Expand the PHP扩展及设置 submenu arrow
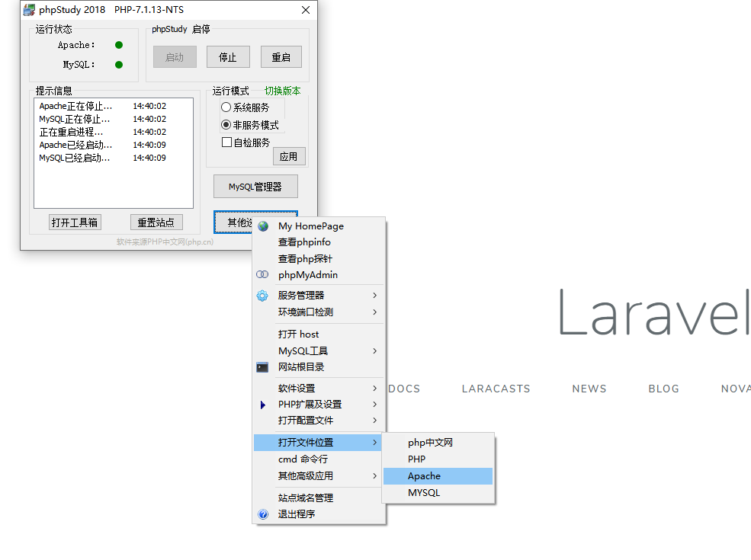This screenshot has width=751, height=560. point(375,405)
